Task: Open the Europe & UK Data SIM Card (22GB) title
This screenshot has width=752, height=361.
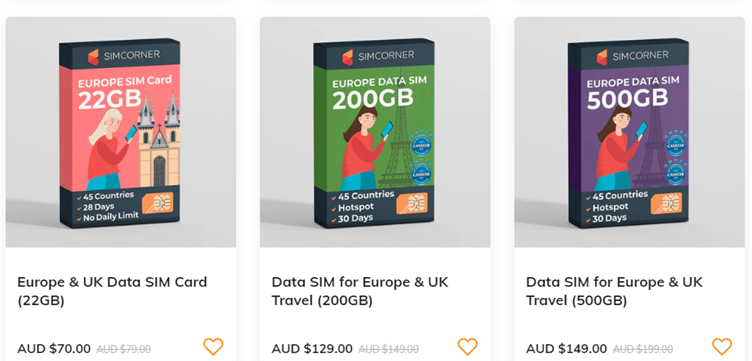Action: 112,291
